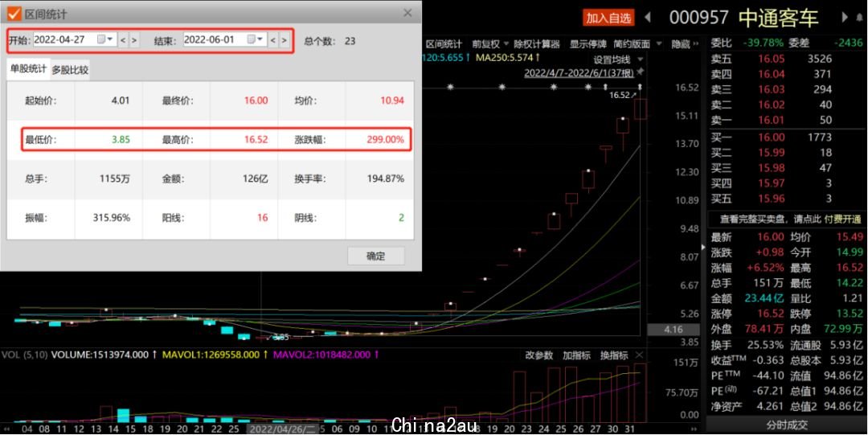This screenshot has height=435, width=868.
Task: Click the stock code 000957
Action: point(698,18)
